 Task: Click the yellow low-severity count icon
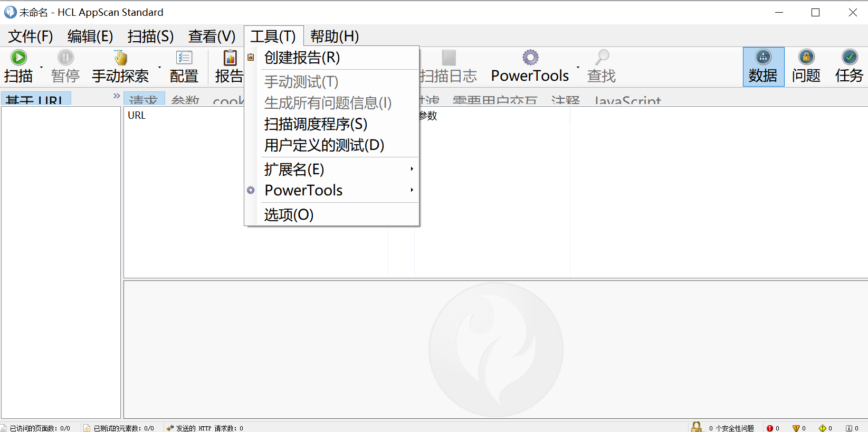click(823, 428)
